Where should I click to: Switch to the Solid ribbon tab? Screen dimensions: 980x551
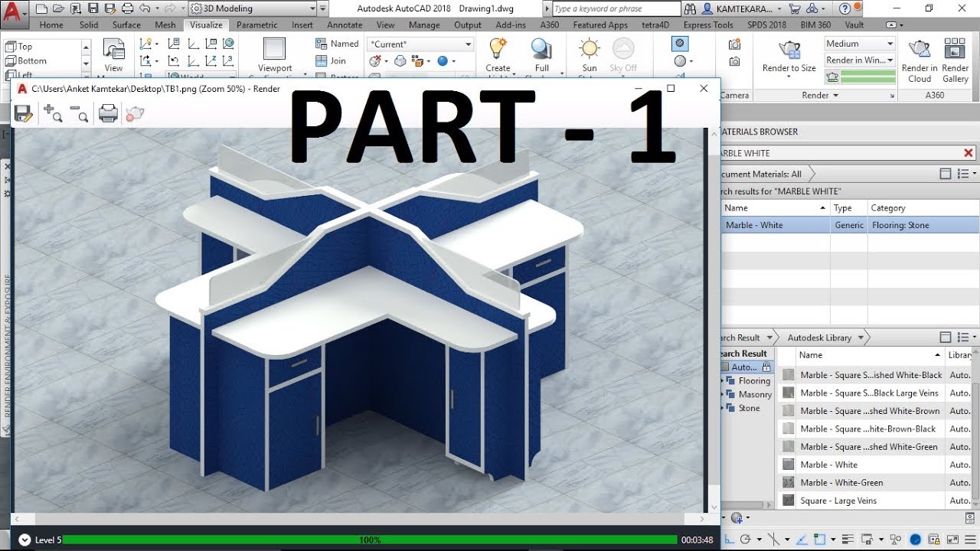pyautogui.click(x=89, y=24)
